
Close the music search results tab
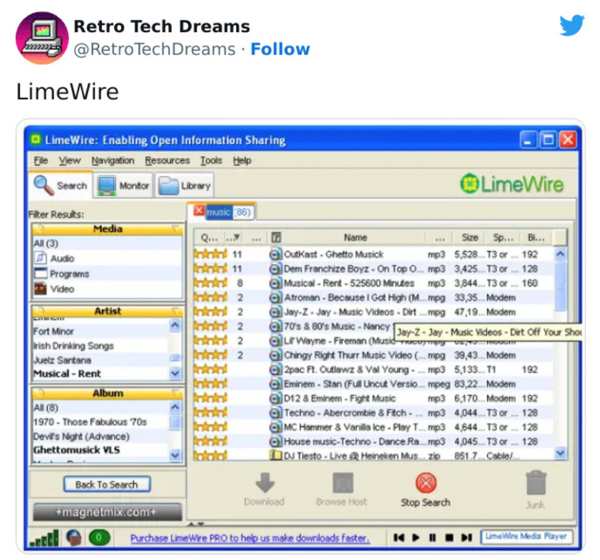click(x=199, y=211)
